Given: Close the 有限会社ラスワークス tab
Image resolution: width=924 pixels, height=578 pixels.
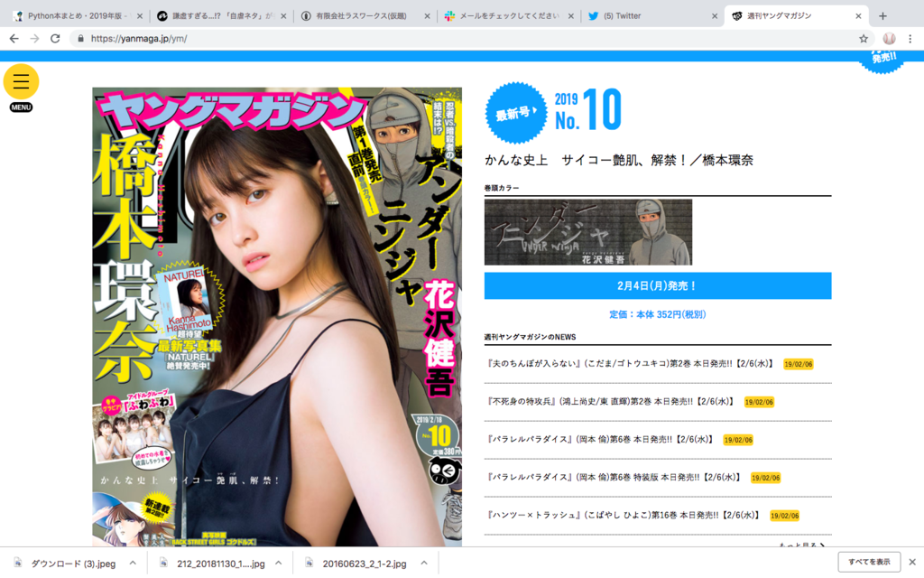Looking at the screenshot, I should 427,16.
